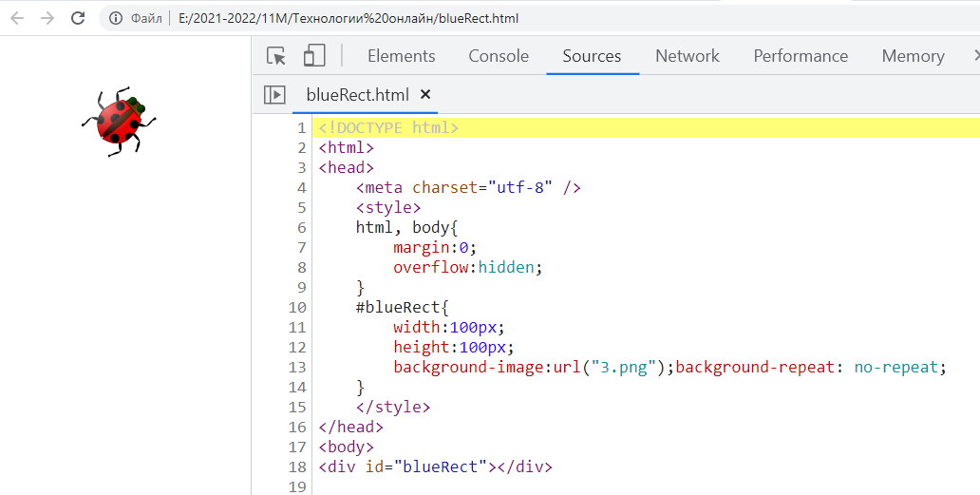Select the blueRect.html editor tab
This screenshot has height=495, width=980.
click(357, 94)
